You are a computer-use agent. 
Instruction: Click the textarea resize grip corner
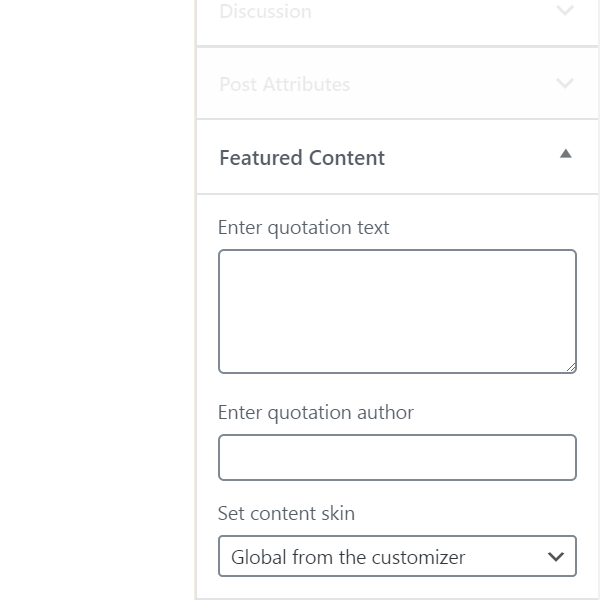pyautogui.click(x=571, y=367)
